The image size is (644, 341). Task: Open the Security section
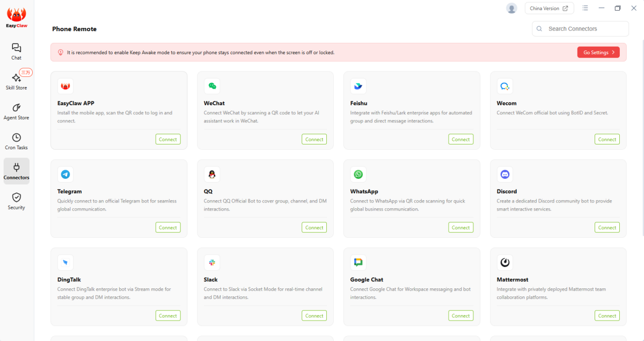[17, 201]
